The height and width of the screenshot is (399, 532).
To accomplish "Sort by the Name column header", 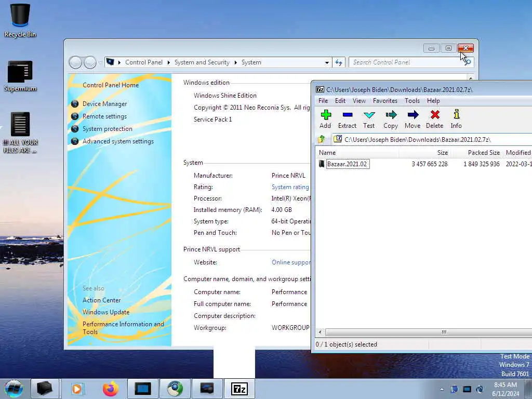I will tap(357, 153).
